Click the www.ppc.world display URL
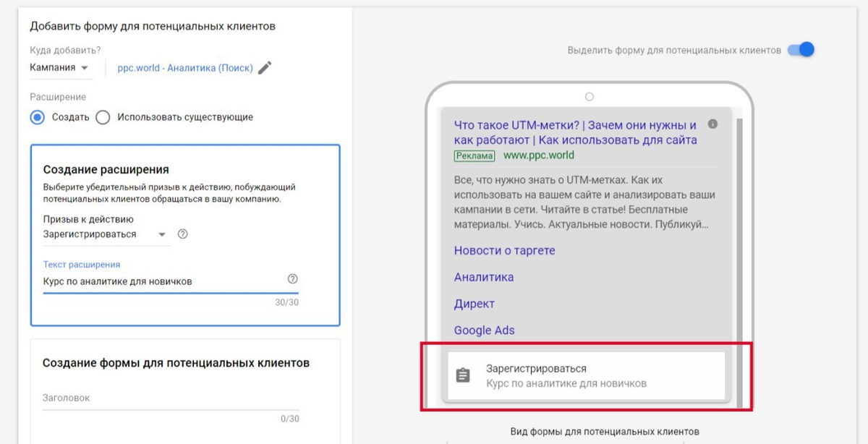 (x=539, y=155)
